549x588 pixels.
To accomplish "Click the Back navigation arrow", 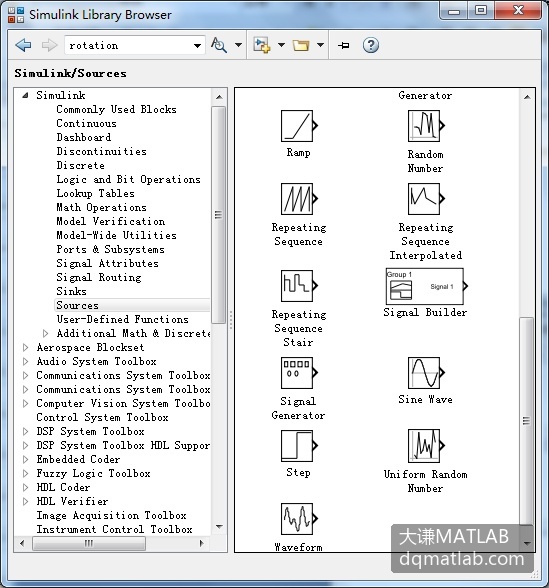I will pyautogui.click(x=23, y=45).
